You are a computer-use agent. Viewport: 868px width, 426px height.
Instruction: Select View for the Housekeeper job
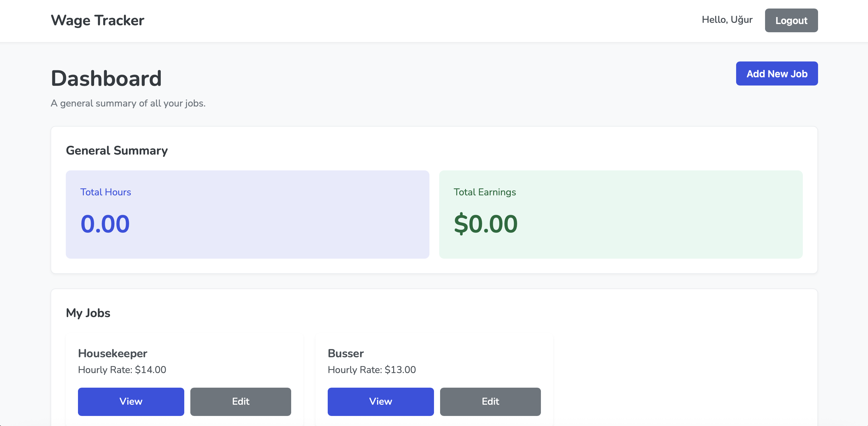pyautogui.click(x=131, y=401)
